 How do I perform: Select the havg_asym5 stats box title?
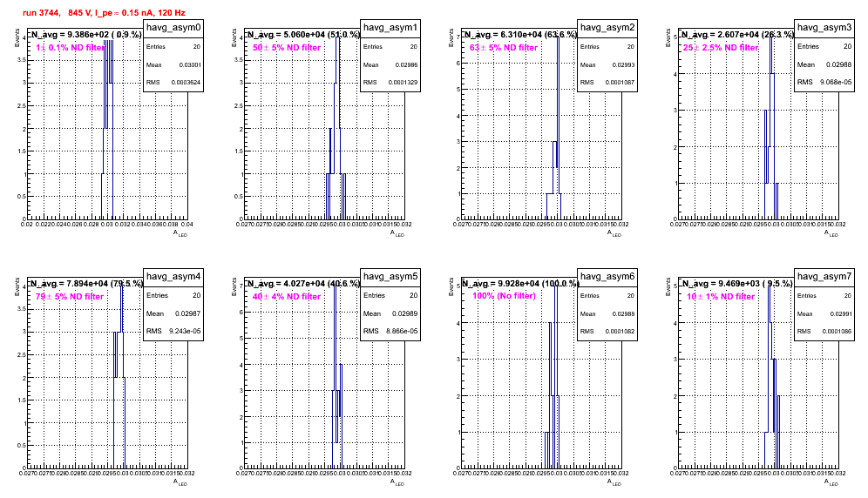click(x=390, y=276)
